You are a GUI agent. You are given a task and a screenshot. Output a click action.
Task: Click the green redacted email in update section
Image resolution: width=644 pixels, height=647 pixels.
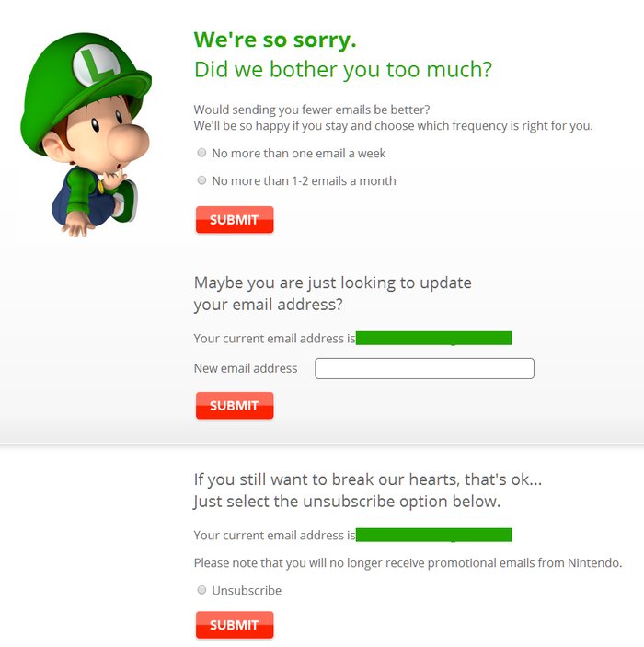click(x=433, y=338)
